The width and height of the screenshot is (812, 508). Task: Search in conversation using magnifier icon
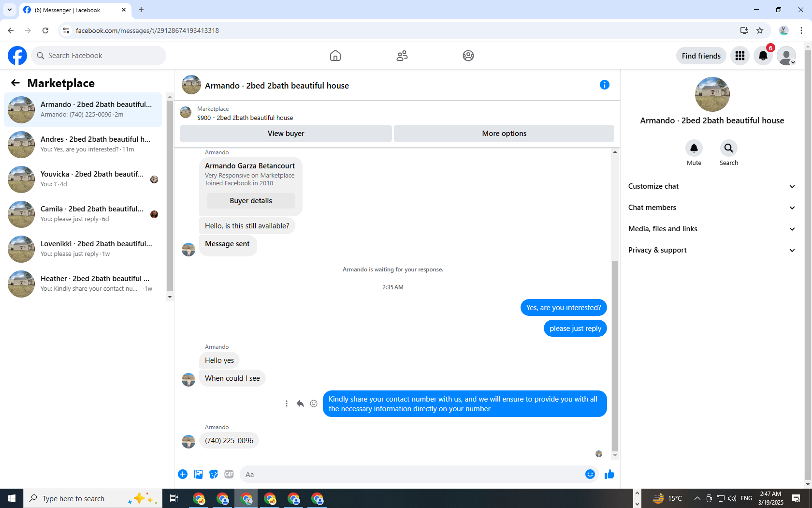[x=729, y=148]
